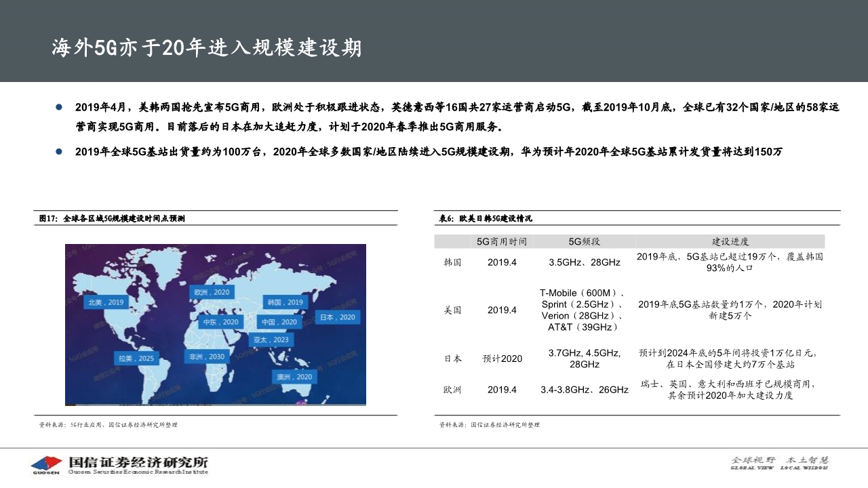Click the 韩国, 2019 map label
Image resolution: width=868 pixels, height=488 pixels.
point(284,302)
